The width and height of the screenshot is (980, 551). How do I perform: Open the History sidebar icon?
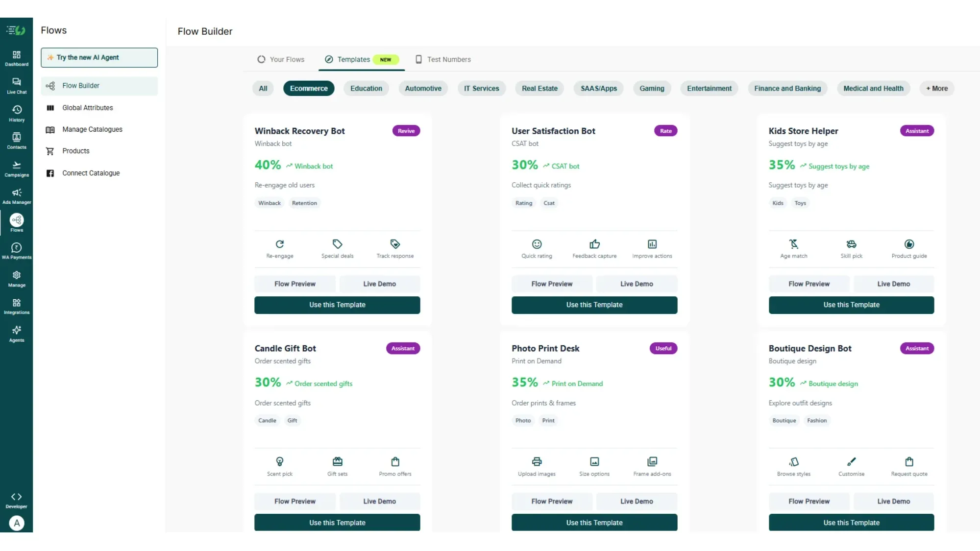(x=17, y=114)
